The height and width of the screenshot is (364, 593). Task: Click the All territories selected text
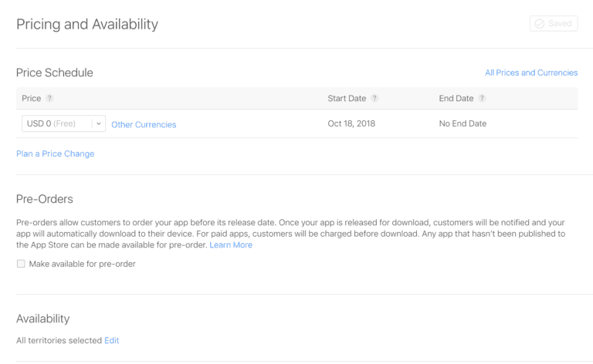(59, 340)
